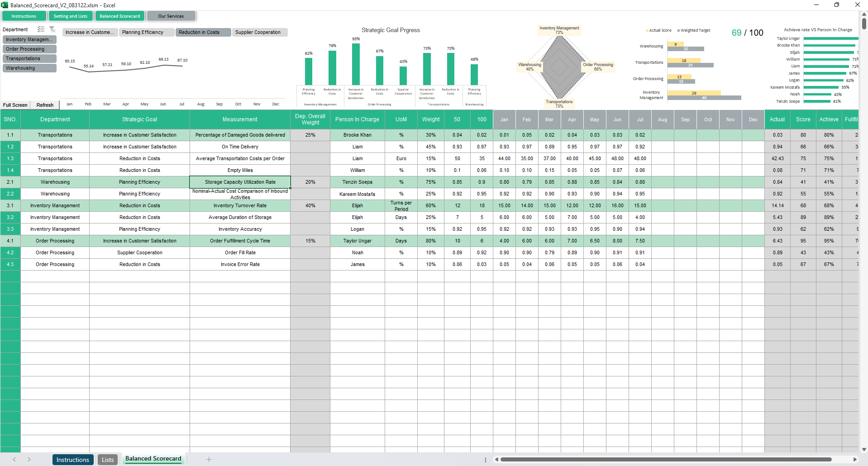The image size is (868, 466).
Task: Click the Our Services button
Action: pyautogui.click(x=171, y=16)
